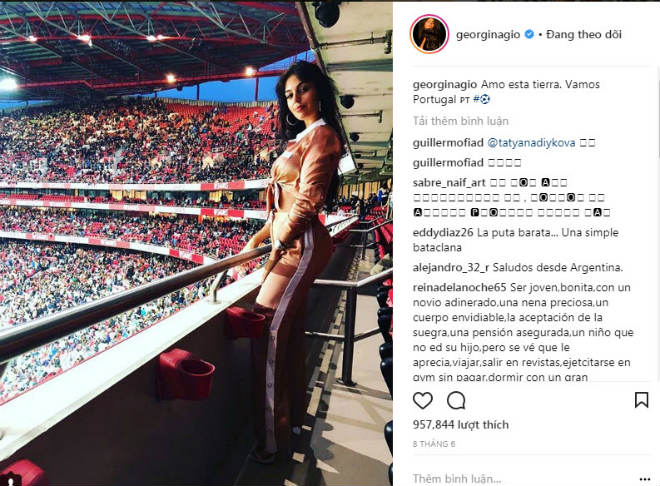660x486 pixels.
Task: Save post with bookmark icon
Action: tap(641, 400)
